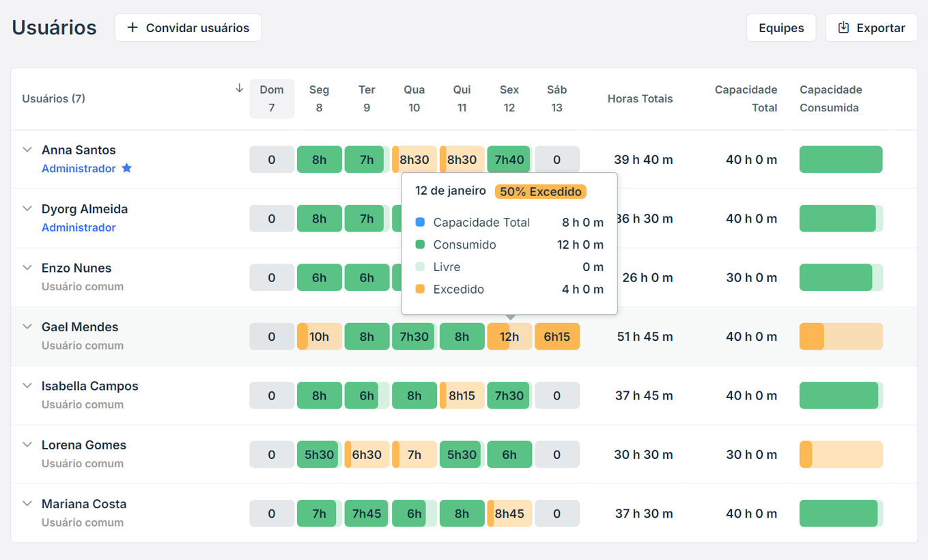The image size is (928, 560).
Task: Click Gael Mendes' 51 h 45 m total
Action: coord(645,337)
